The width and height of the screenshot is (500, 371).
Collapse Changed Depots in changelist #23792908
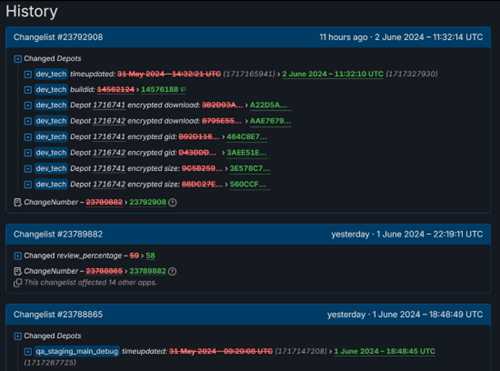click(x=18, y=59)
